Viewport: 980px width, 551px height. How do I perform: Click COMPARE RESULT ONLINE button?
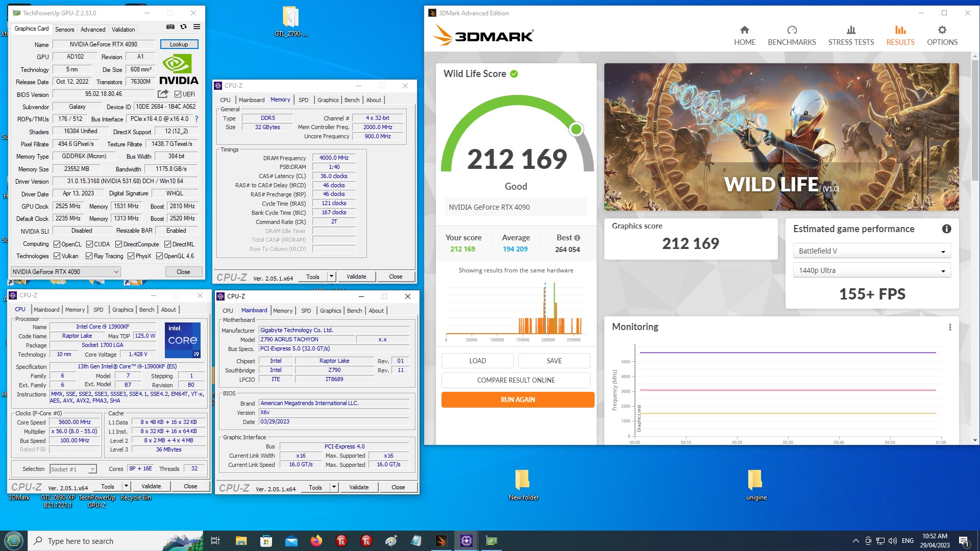tap(516, 380)
